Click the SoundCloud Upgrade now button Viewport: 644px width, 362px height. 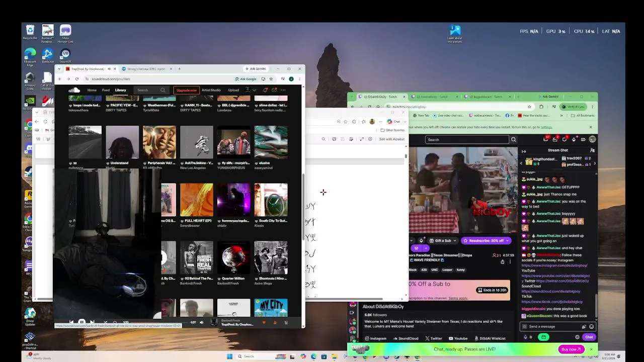(186, 90)
